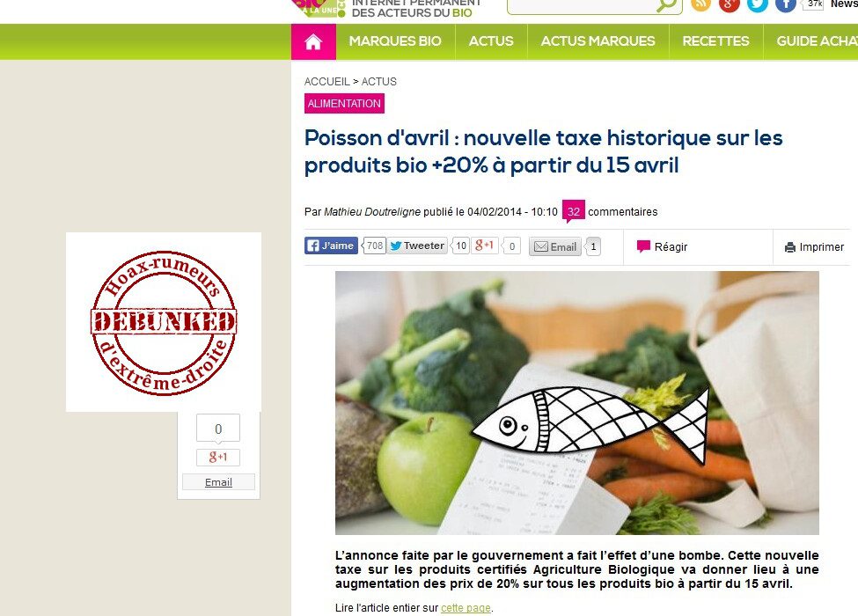Click the header search input field
Image resolution: width=858 pixels, height=616 pixels.
tap(582, 5)
